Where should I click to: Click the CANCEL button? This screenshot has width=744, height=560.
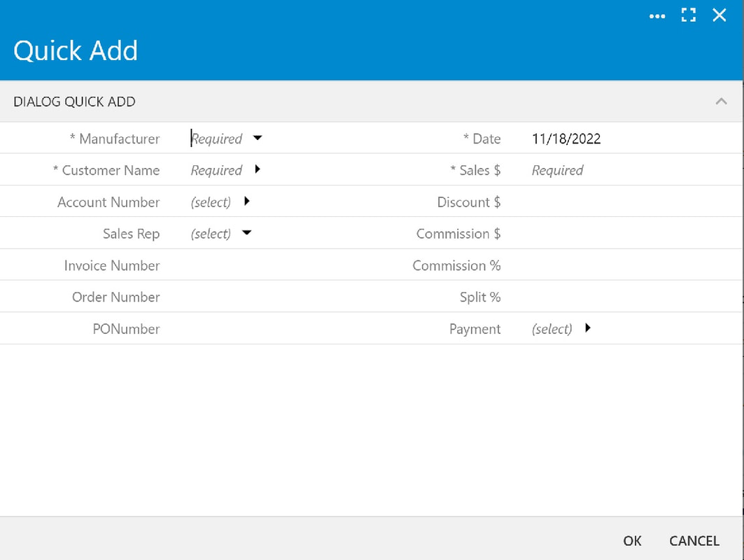[694, 540]
